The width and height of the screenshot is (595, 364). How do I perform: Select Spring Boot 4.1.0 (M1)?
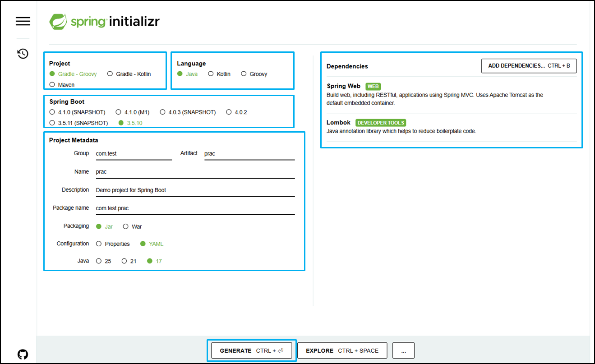click(x=133, y=112)
